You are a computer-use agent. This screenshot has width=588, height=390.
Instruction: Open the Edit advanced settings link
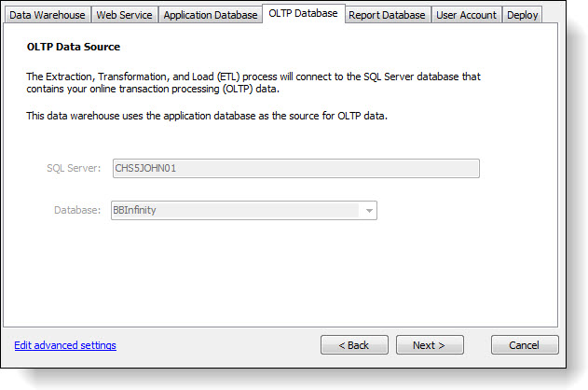coord(65,345)
